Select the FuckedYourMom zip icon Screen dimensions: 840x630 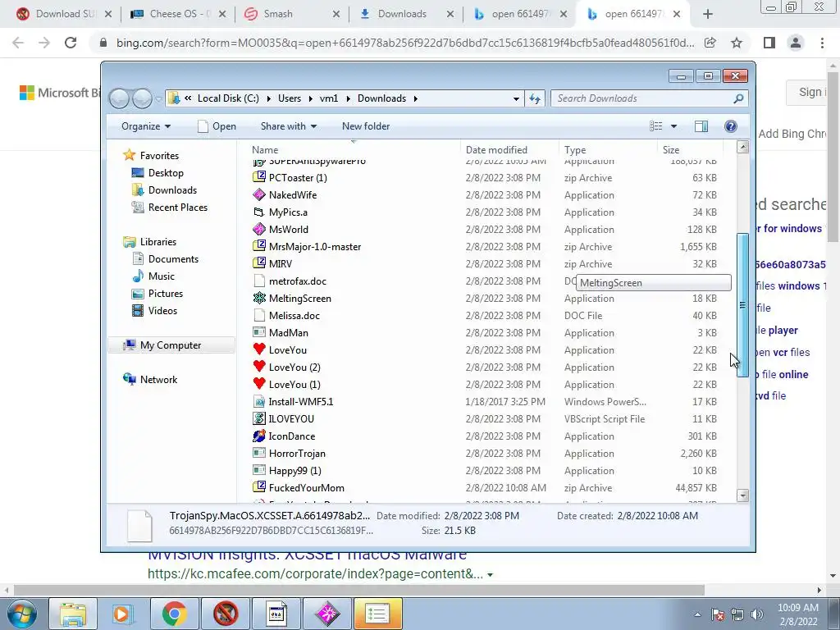click(259, 487)
